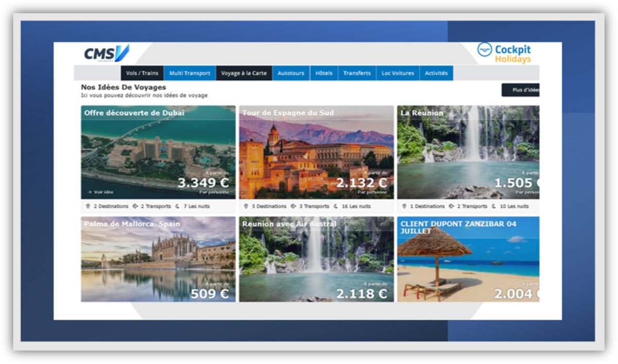Open the Palma de Mallorca travel card
Image resolution: width=618 pixels, height=364 pixels.
tap(158, 259)
